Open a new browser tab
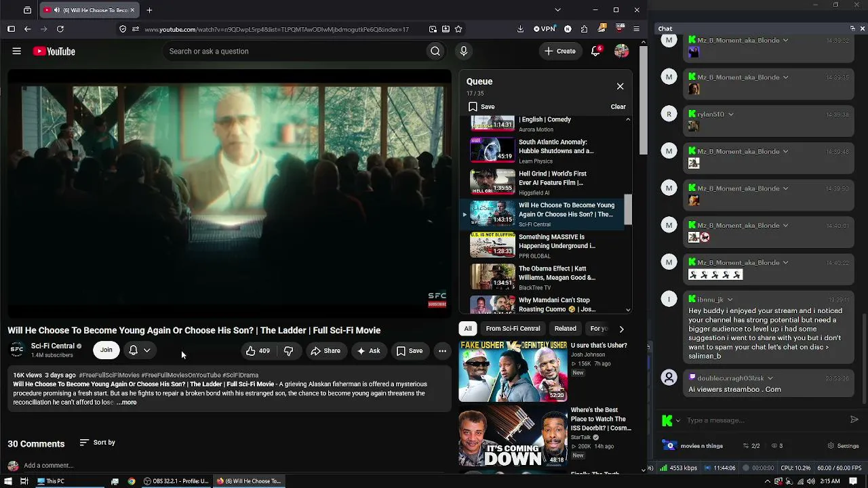Screen dimensions: 868x488 click(x=149, y=10)
